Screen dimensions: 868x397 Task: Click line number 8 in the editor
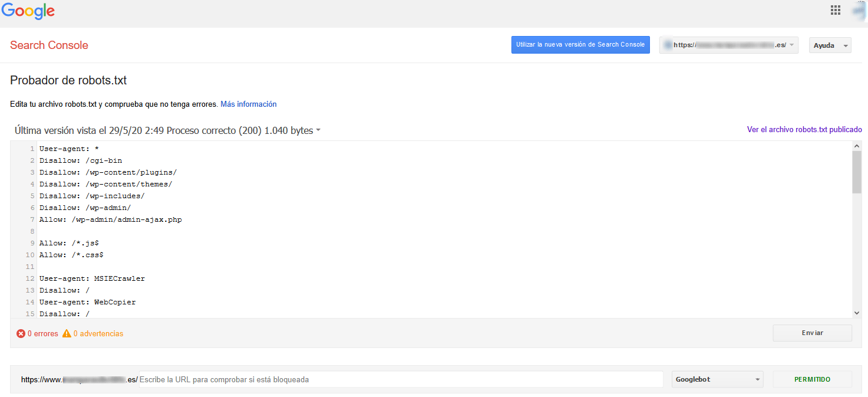(32, 231)
